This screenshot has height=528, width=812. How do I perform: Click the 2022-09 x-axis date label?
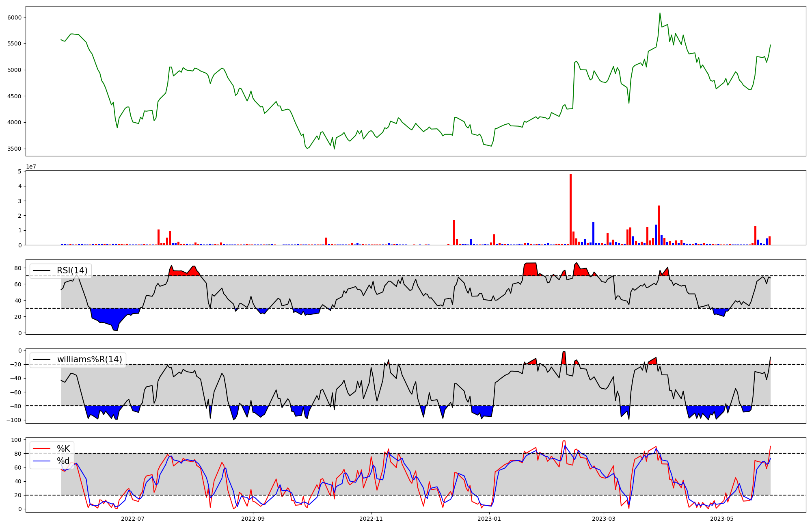click(253, 519)
